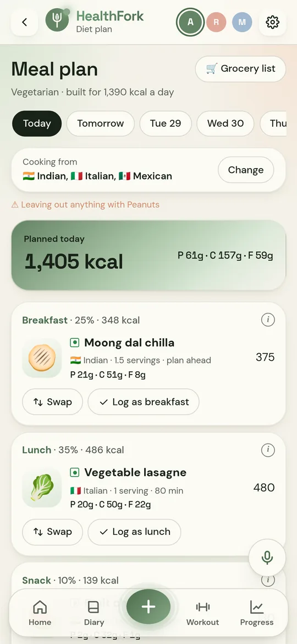Change the cooking cuisines
297x644 pixels.
[x=246, y=170]
